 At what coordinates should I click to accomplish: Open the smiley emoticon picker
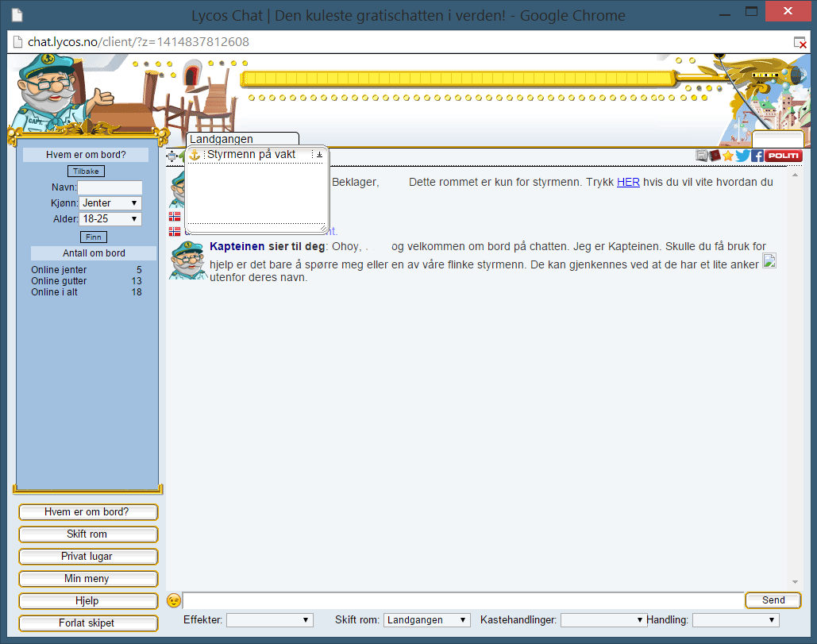point(174,601)
